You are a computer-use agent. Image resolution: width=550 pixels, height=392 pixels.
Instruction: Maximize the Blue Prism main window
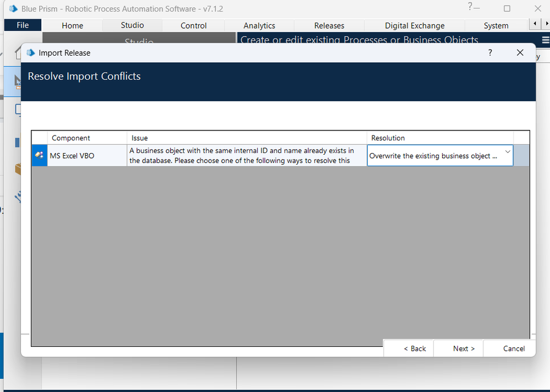click(507, 8)
